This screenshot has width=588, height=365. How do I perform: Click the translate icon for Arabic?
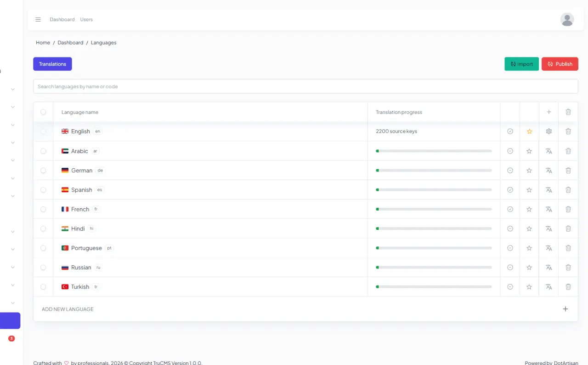tap(548, 151)
